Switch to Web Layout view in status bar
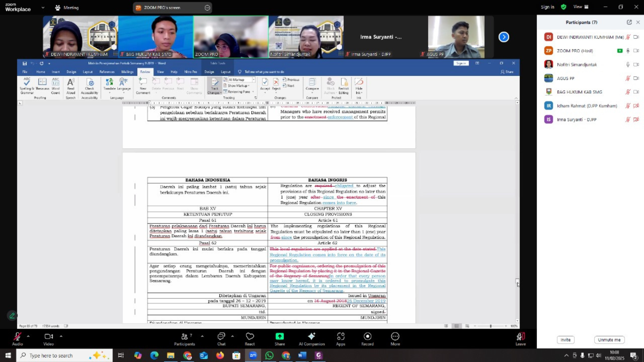The image size is (644, 362). tap(467, 326)
